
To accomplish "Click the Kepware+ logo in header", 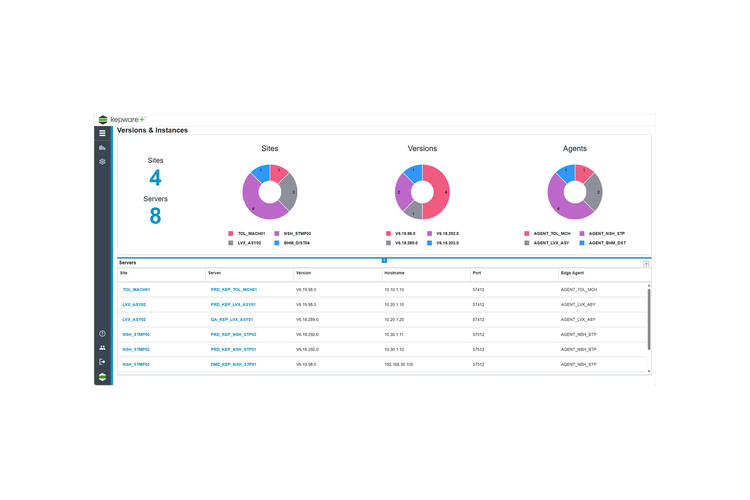I will pos(121,120).
